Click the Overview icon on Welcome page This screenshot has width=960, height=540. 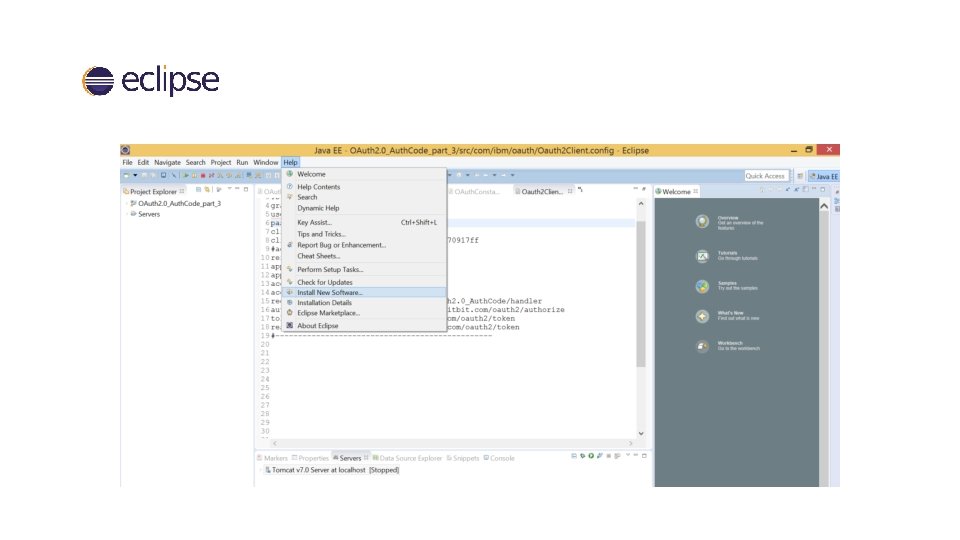[x=702, y=222]
